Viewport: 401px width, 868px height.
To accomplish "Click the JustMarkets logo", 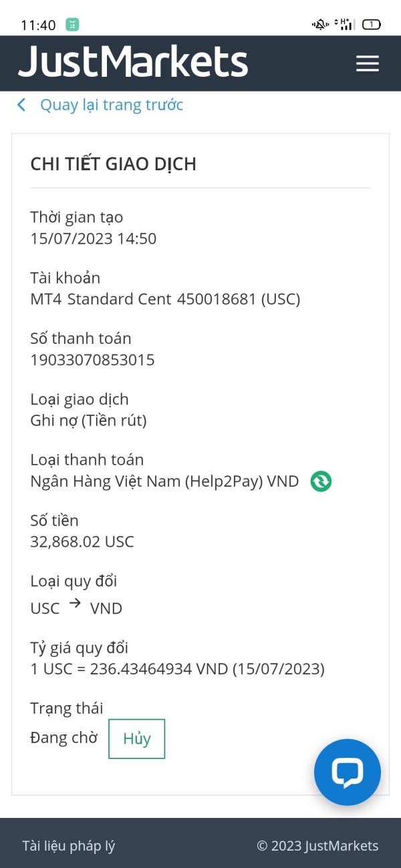I will tap(133, 63).
